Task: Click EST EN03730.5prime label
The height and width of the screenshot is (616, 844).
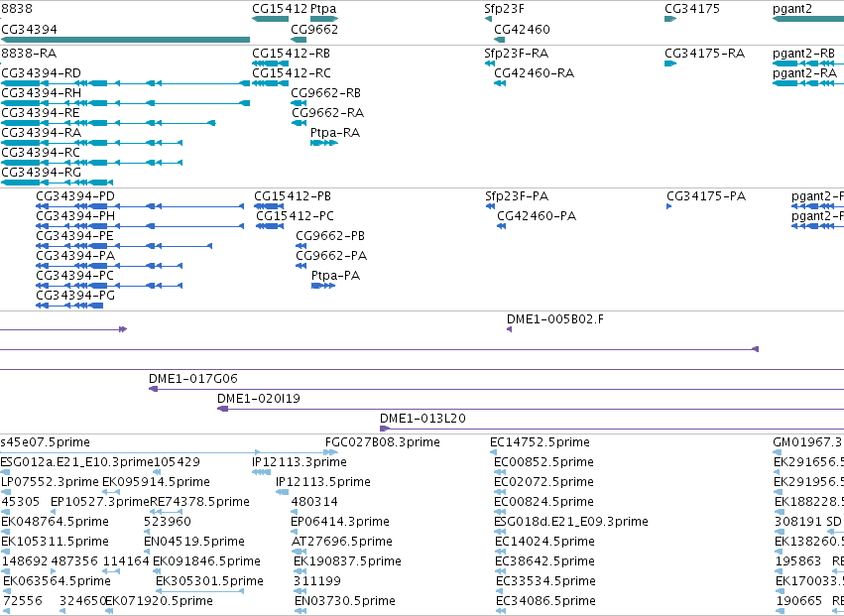Action: [345, 601]
